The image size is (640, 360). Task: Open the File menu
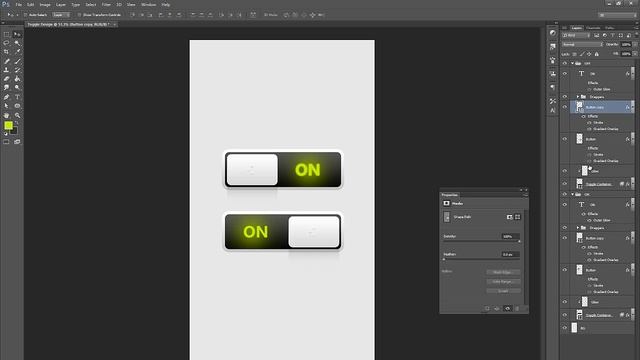(x=18, y=4)
